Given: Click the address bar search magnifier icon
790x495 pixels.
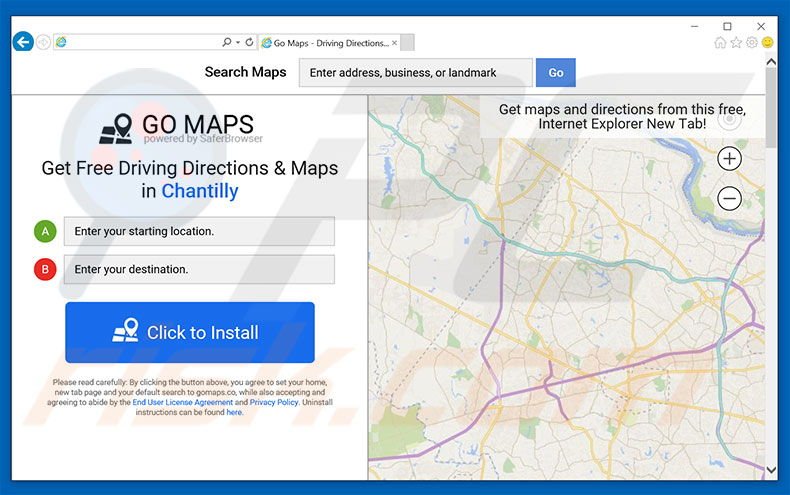Looking at the screenshot, I should 227,42.
